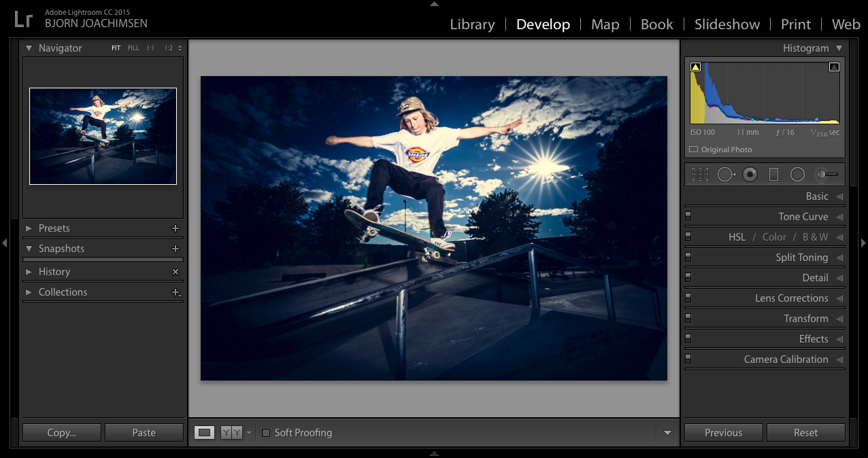Select the Adjustment Brush tool
Image resolution: width=868 pixels, height=458 pixels.
point(827,175)
